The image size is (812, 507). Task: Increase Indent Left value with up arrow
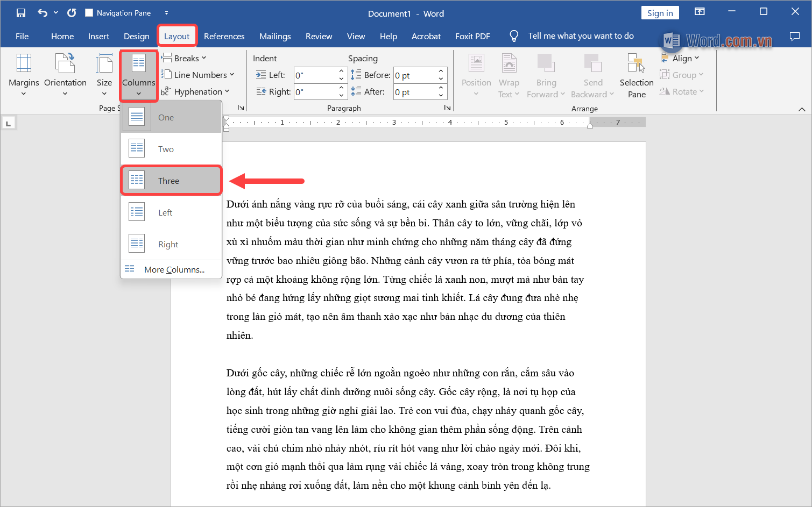[341, 71]
